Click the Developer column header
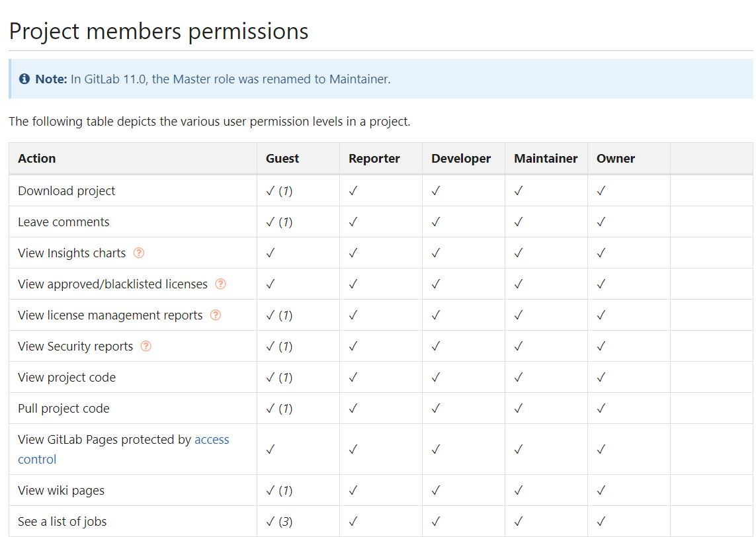The height and width of the screenshot is (537, 756). pos(461,158)
